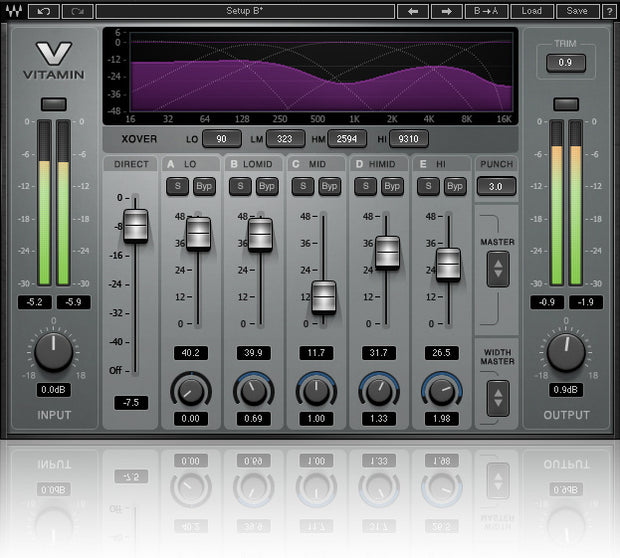620x558 pixels.
Task: Click the A LO band fader handle
Action: (x=198, y=234)
